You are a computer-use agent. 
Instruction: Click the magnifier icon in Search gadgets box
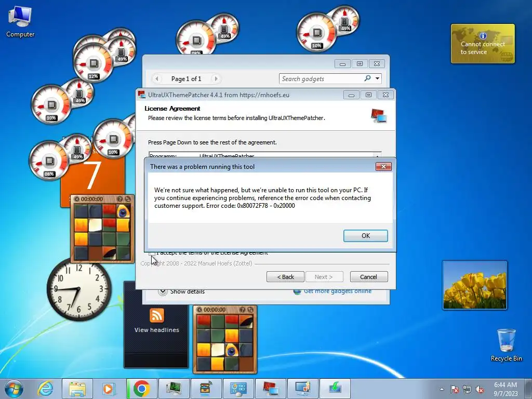[x=367, y=78]
